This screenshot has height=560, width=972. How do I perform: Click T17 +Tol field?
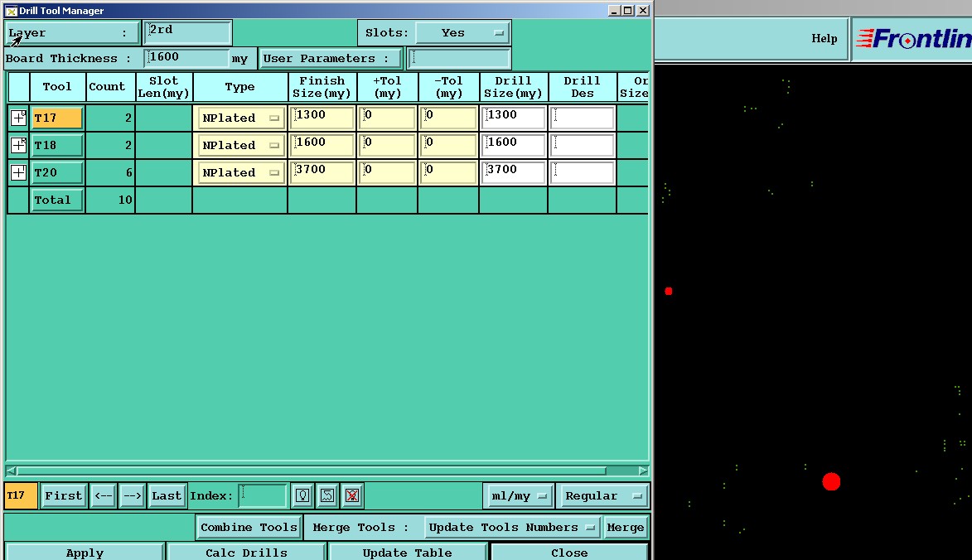tap(388, 118)
